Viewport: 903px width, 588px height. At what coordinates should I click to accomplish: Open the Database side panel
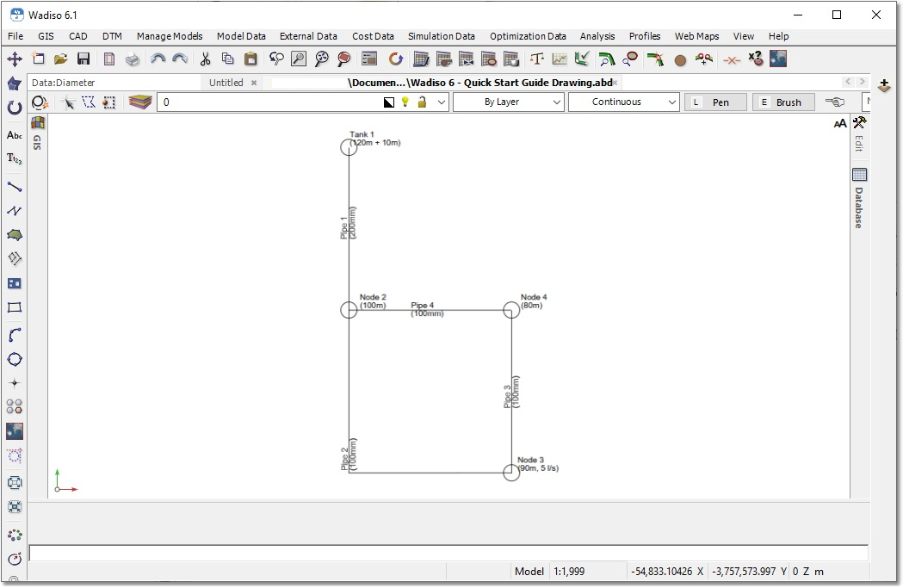(859, 199)
